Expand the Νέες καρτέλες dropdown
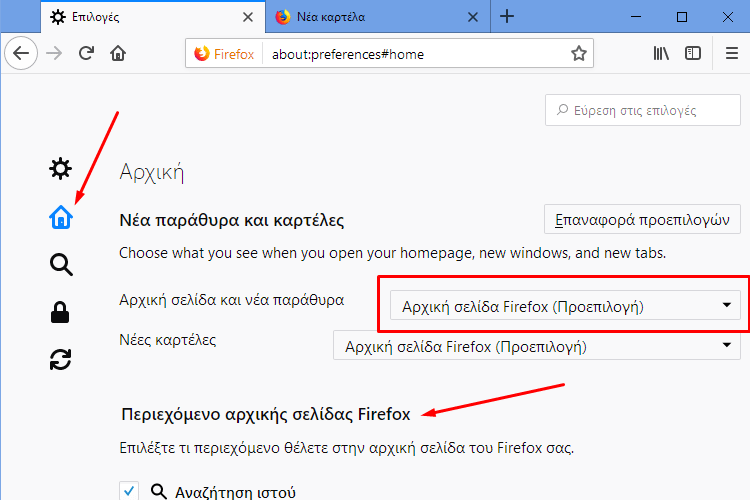Viewport: 750px width, 500px height. (537, 345)
